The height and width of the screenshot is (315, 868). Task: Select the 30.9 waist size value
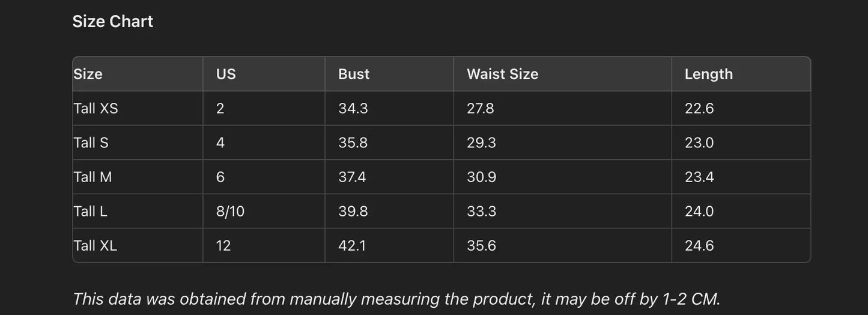481,177
